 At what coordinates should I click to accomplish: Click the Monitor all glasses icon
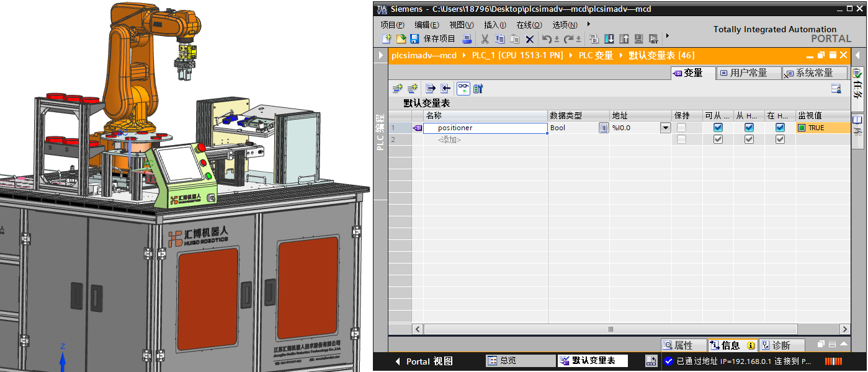coord(463,89)
